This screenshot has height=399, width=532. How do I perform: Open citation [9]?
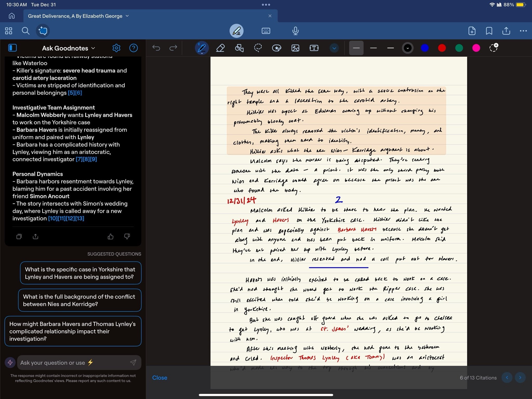94,159
